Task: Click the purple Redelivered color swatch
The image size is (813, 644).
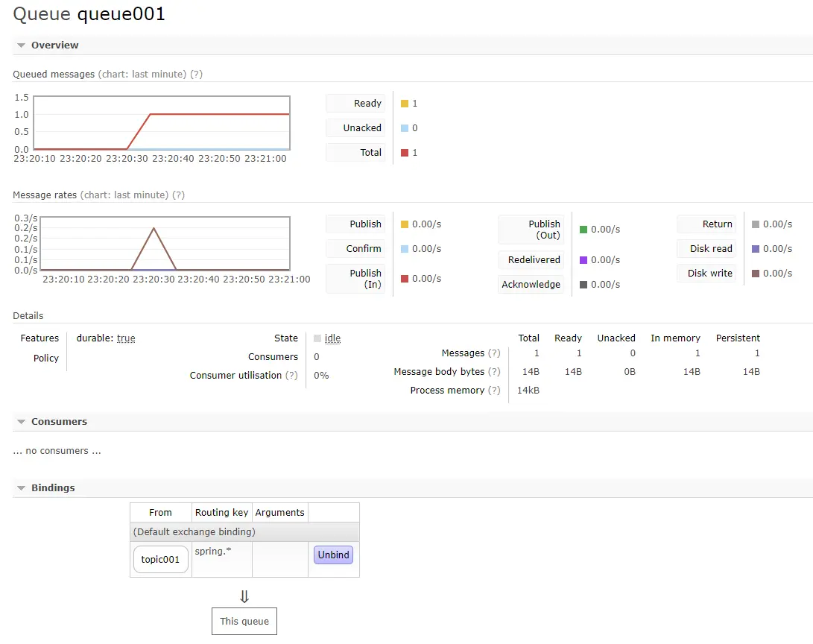Action: click(x=583, y=260)
